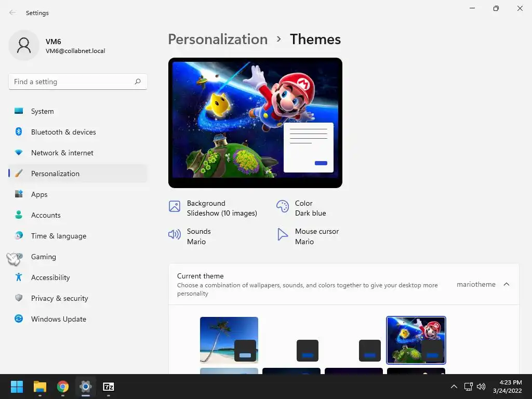
Task: Open Mouse cursor Mario settings
Action: tap(308, 236)
